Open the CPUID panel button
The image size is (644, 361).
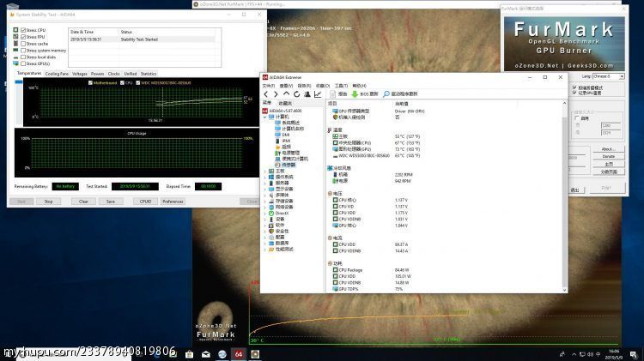click(145, 202)
